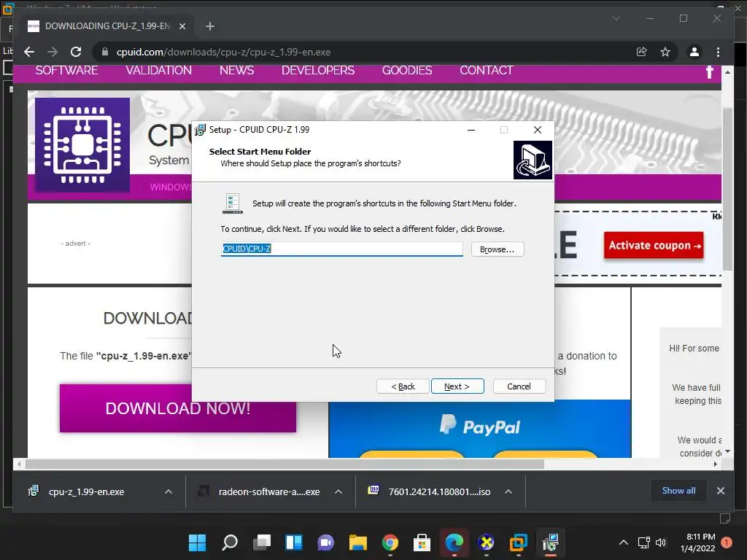Viewport: 747px width, 560px height.
Task: Switch to Microsoft Edge on taskbar
Action: click(454, 542)
